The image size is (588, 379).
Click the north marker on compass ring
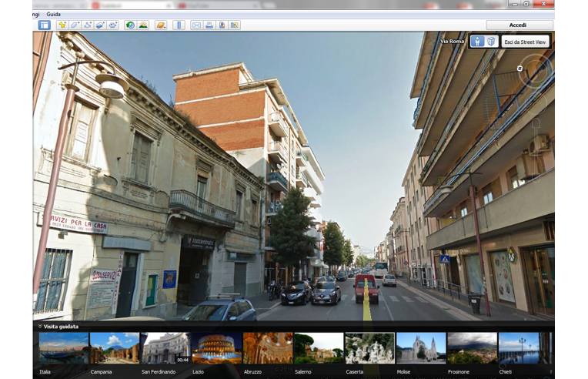coord(520,69)
